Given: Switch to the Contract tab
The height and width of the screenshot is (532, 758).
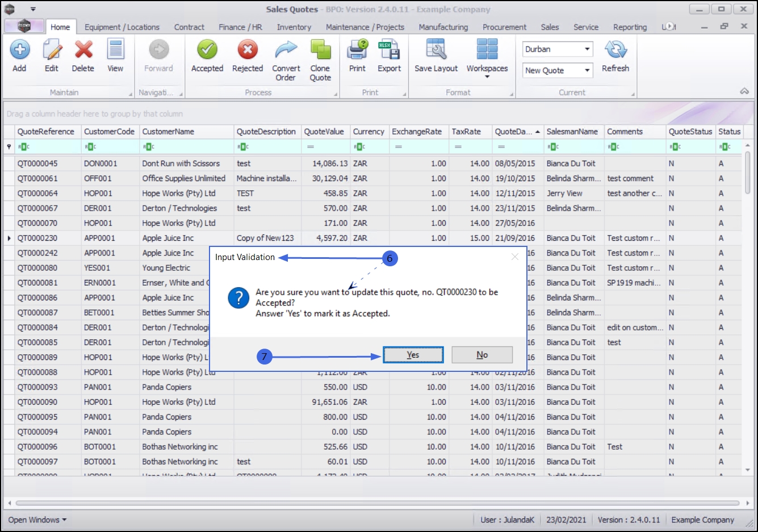Looking at the screenshot, I should click(189, 27).
